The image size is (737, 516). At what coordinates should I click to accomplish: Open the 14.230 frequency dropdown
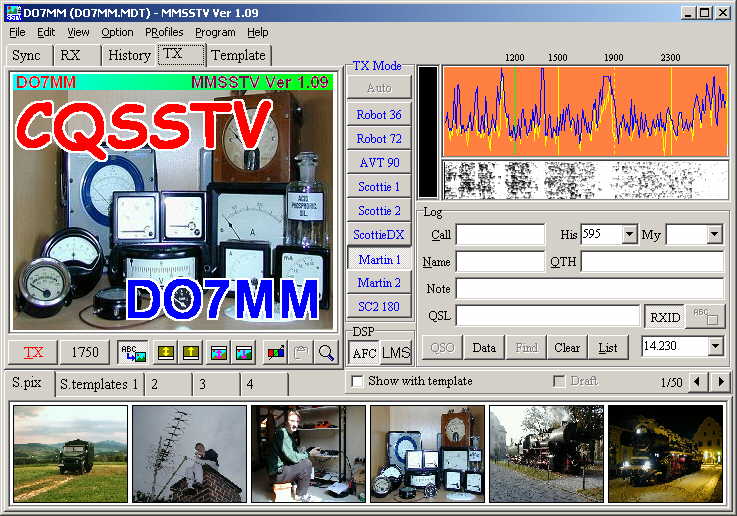(x=715, y=346)
